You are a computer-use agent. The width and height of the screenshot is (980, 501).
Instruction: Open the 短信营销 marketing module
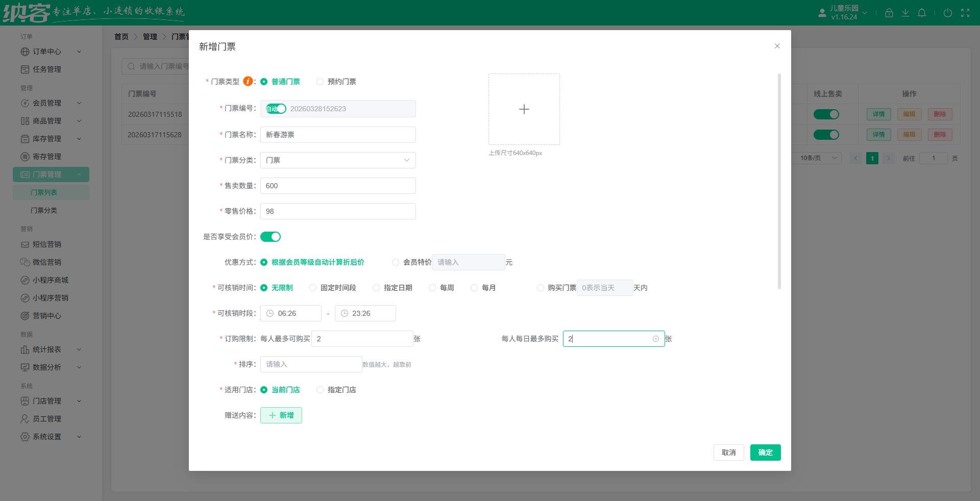pos(47,244)
